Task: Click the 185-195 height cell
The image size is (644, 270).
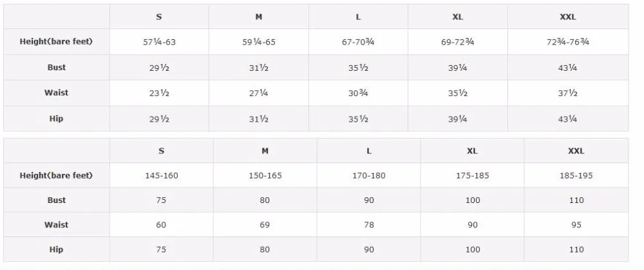Action: click(x=576, y=175)
